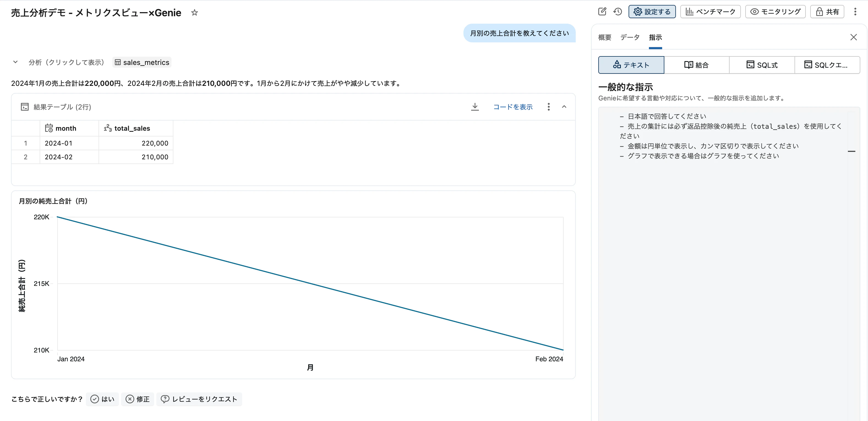Open モニタリング with the eye icon
The height and width of the screenshot is (421, 868).
click(775, 11)
